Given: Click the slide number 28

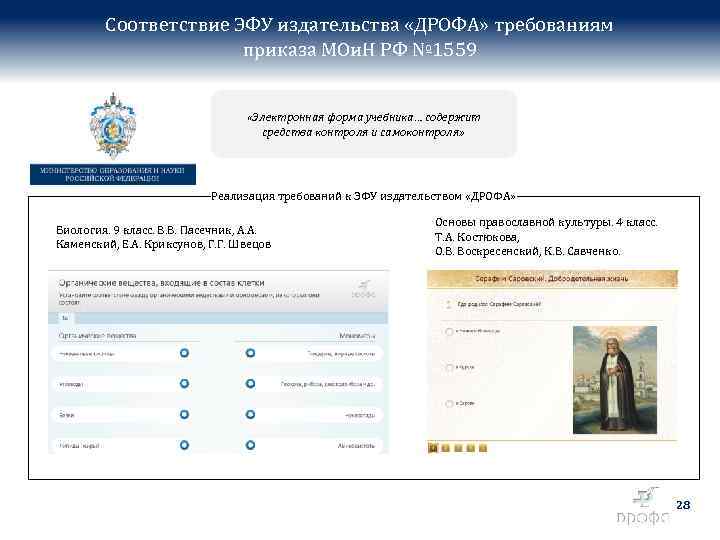Looking at the screenshot, I should pos(683,505).
